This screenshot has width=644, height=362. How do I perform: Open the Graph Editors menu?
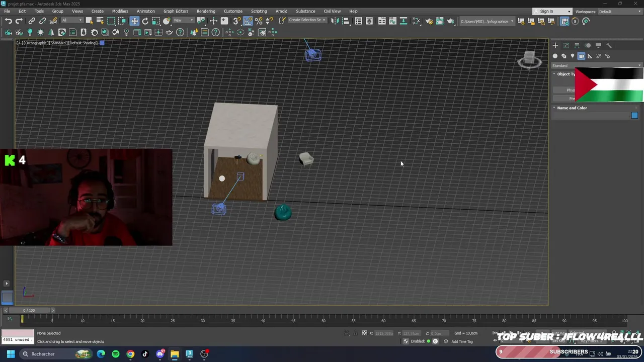176,11
